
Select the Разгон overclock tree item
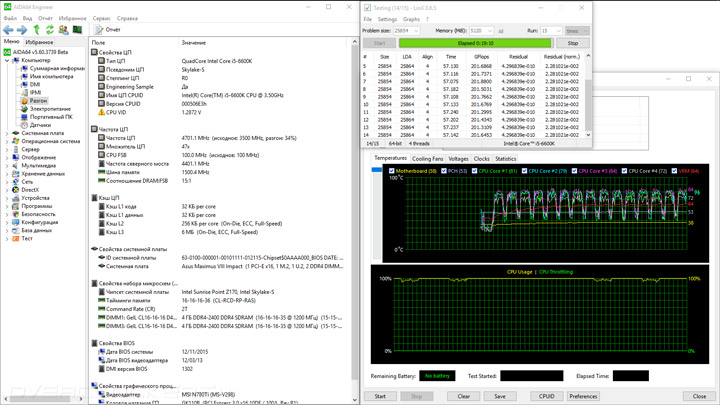[38, 101]
